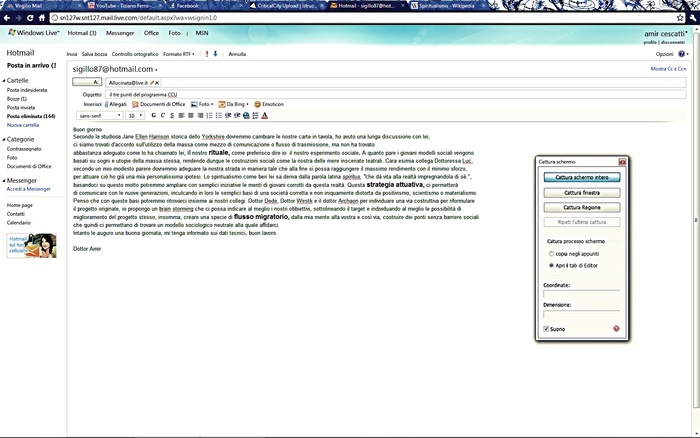Open Messenger in top navigation
The image size is (700, 438).
(120, 33)
